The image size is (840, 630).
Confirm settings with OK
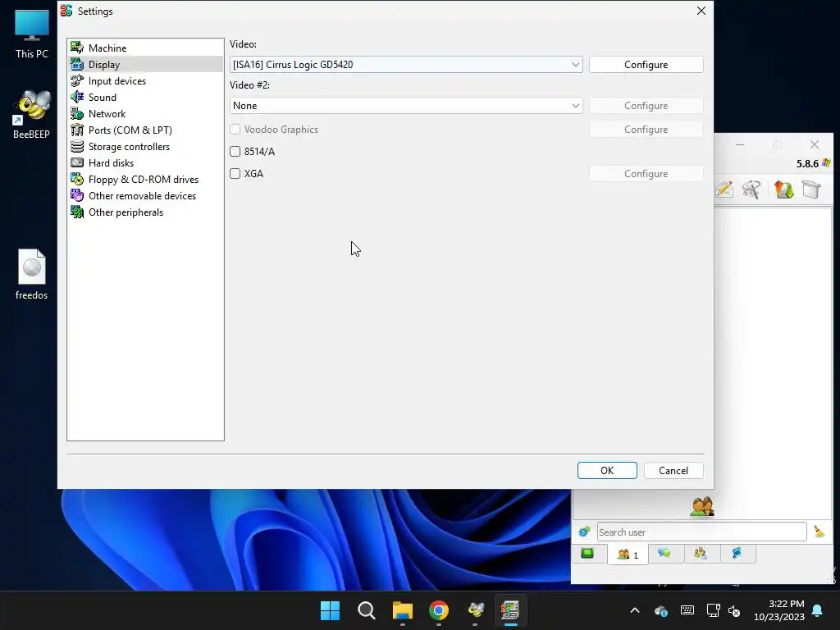[x=607, y=470]
